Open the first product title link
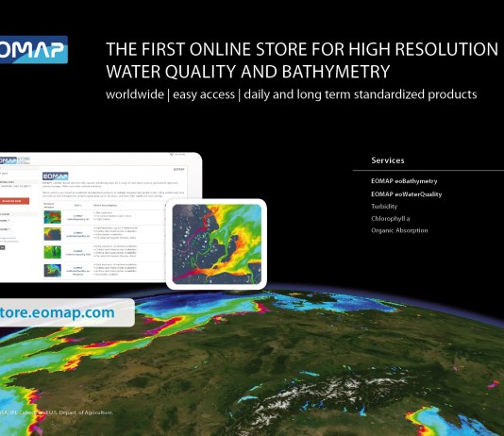Screen dimensions: 504x436 (77, 217)
